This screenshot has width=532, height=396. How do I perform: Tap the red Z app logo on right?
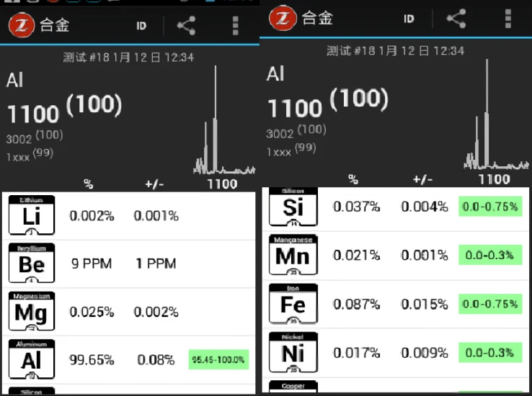[x=283, y=18]
